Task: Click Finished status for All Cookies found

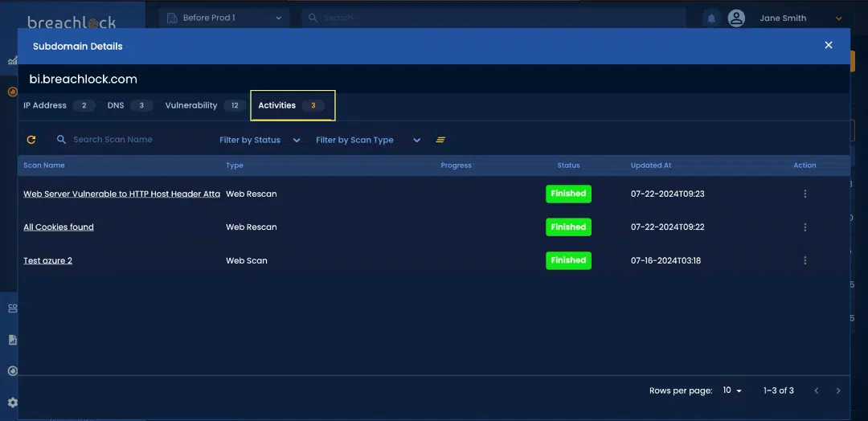Action: tap(568, 227)
